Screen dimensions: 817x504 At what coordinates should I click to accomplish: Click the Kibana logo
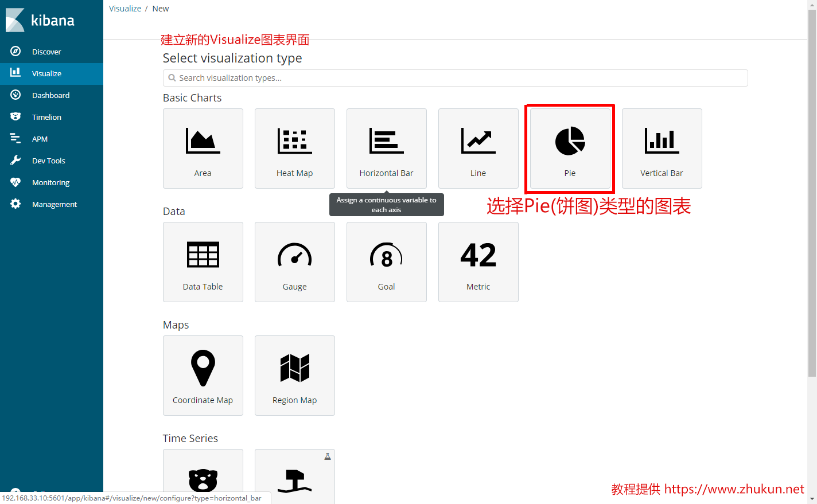[40, 20]
